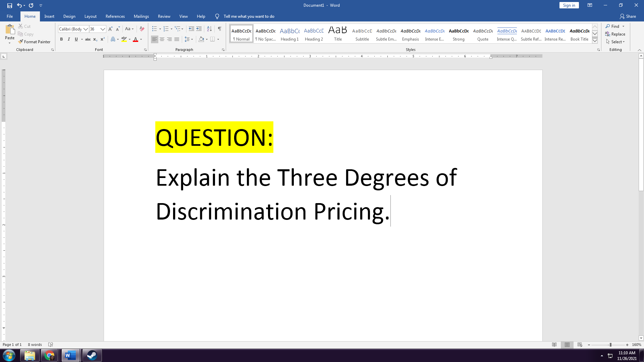Apply red font color
The width and height of the screenshot is (644, 362).
[136, 40]
